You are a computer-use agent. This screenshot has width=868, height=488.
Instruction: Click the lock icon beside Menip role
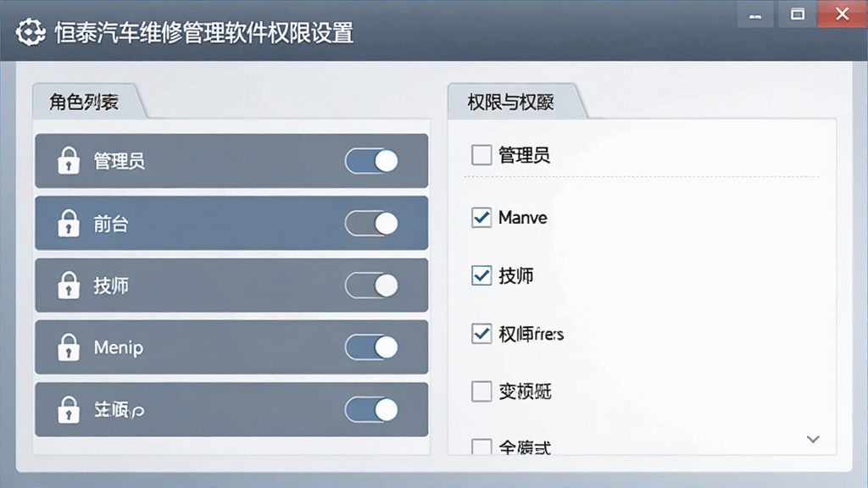tap(69, 347)
